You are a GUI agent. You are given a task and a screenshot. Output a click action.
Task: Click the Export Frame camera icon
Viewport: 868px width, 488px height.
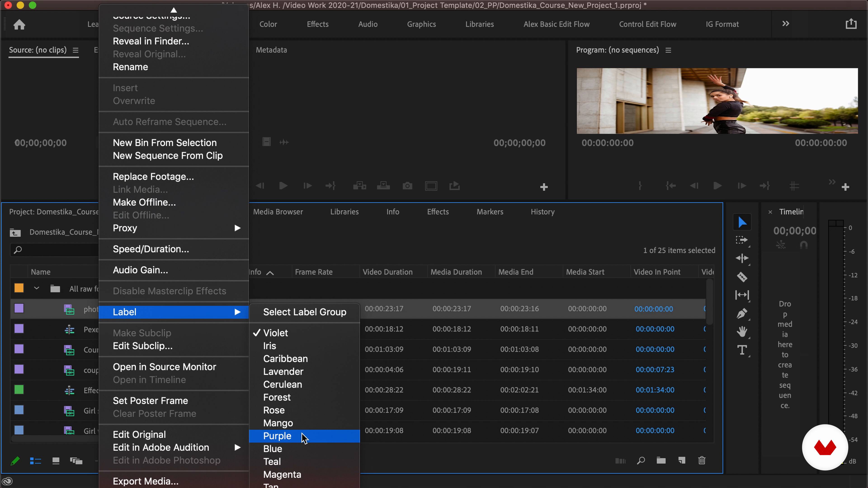click(407, 186)
